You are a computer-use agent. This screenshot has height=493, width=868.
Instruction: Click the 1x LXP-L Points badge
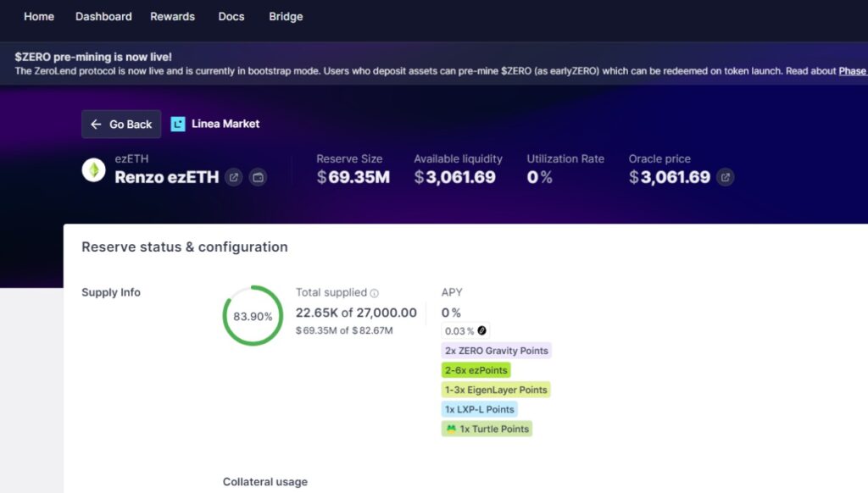(480, 409)
